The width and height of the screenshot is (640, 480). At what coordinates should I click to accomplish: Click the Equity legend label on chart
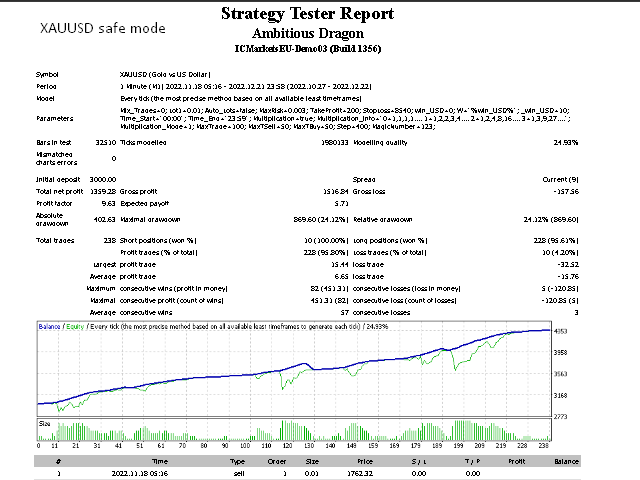click(x=74, y=327)
